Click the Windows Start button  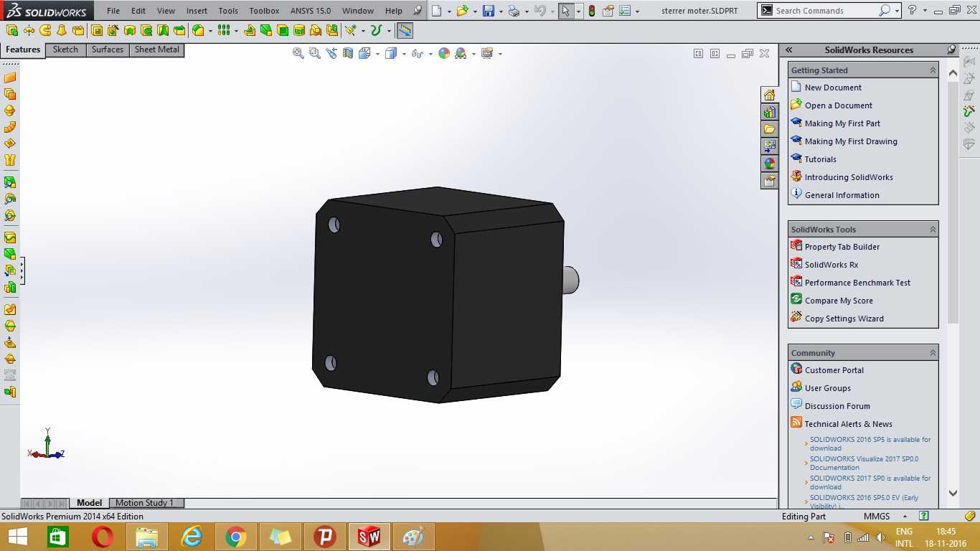(x=18, y=537)
